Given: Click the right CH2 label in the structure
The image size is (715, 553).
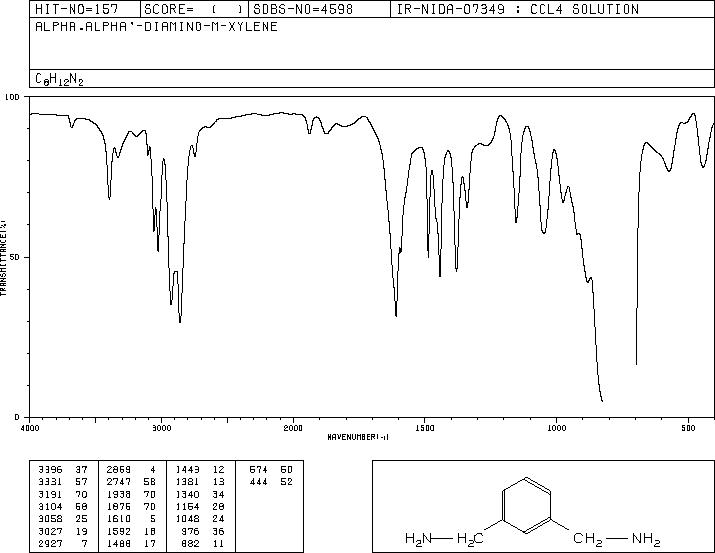Looking at the screenshot, I should pos(588,540).
